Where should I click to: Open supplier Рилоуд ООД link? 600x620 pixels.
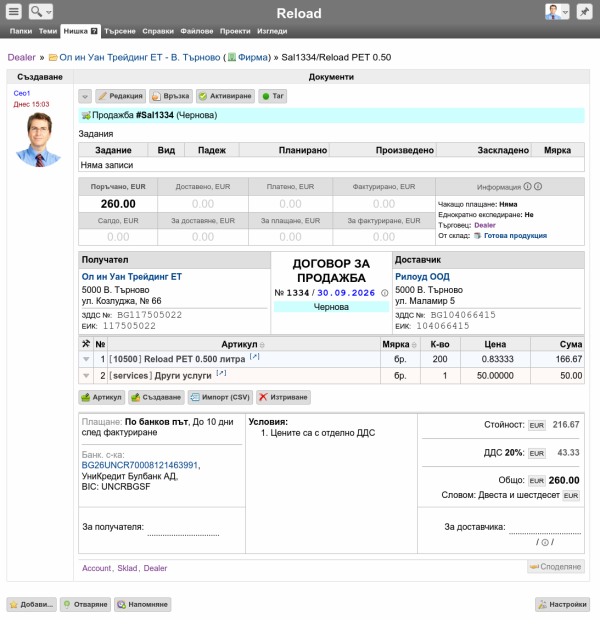point(422,277)
